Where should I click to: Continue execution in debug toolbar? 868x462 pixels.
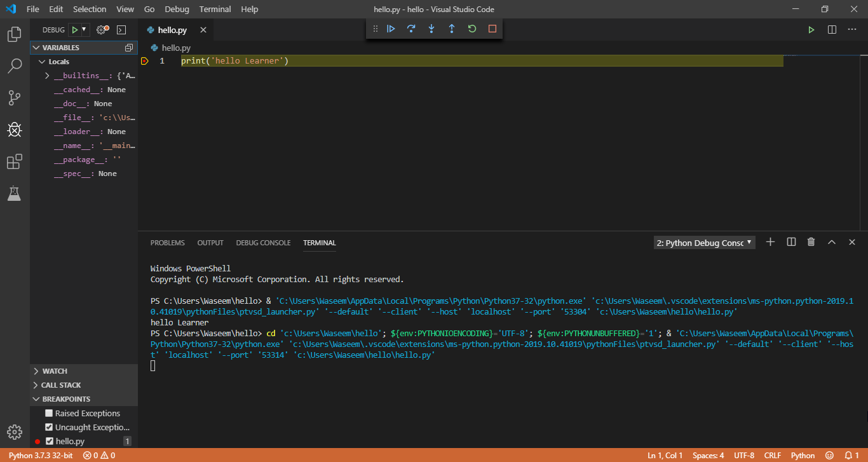pyautogui.click(x=391, y=29)
